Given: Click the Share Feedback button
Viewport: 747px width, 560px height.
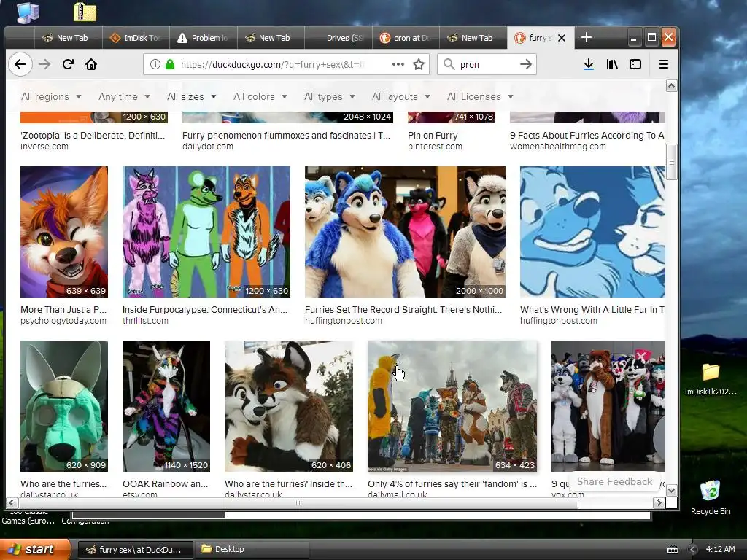Looking at the screenshot, I should (614, 481).
